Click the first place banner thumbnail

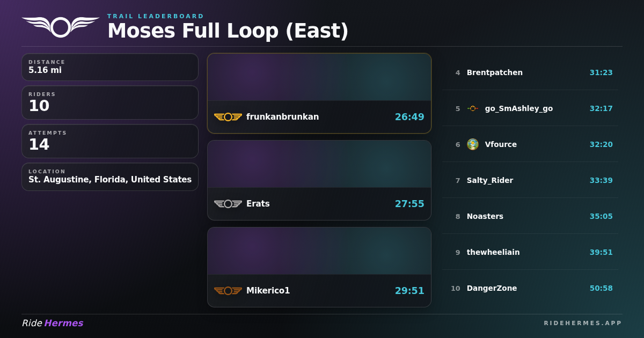pos(319,77)
